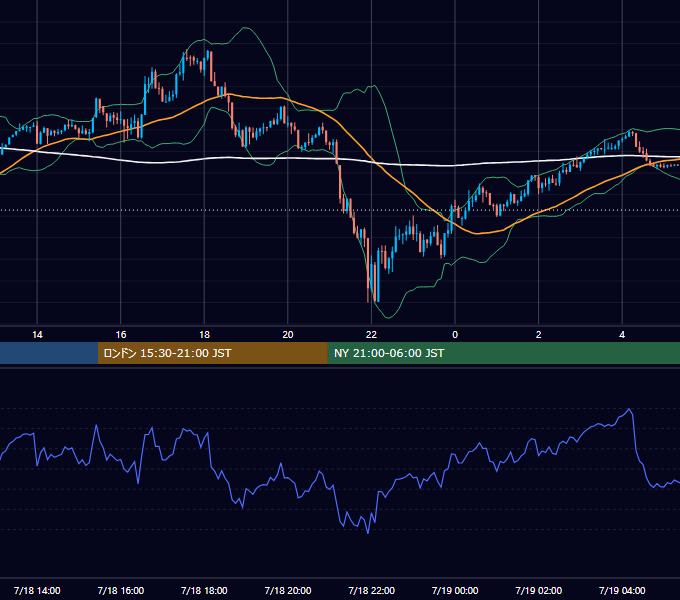Viewport: 680px width, 600px height.
Task: Click the 7/19 00:00 label on indicator axis
Action: 455,590
